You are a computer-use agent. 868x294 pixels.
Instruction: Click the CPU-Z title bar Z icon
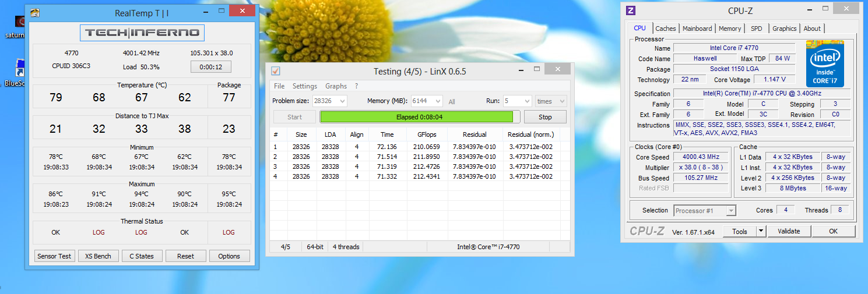[x=631, y=10]
